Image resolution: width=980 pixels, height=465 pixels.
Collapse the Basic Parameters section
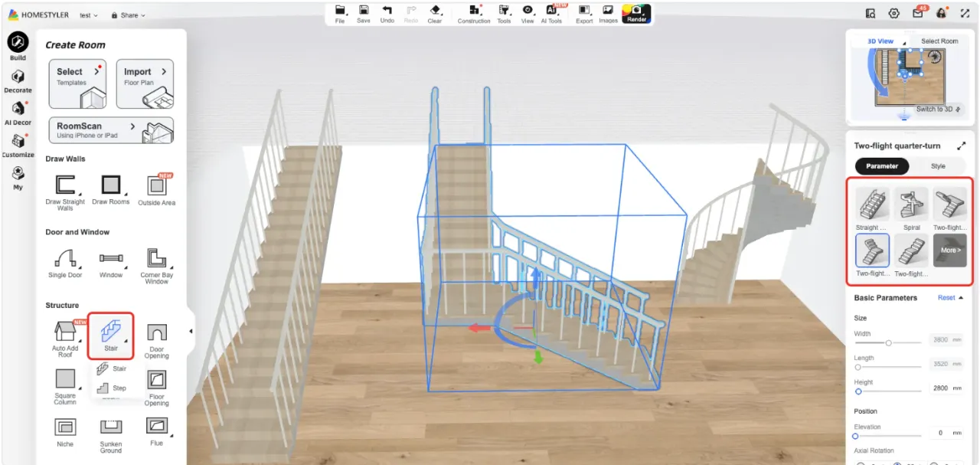point(961,298)
